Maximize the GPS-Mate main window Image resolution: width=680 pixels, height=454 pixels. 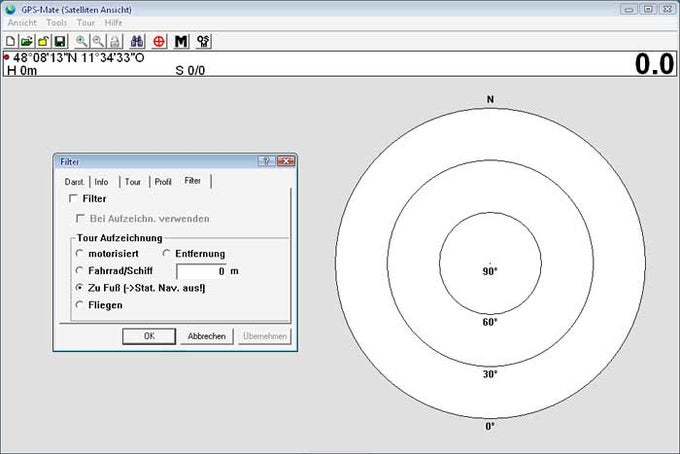coord(648,9)
